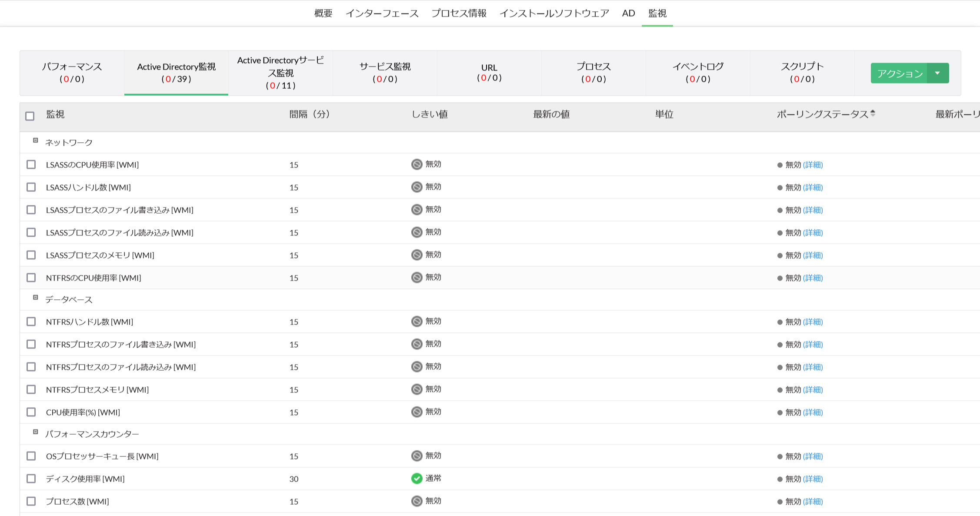Image resolution: width=980 pixels, height=516 pixels.
Task: Check the NTFRSプロセスメモリ row checkbox
Action: click(x=31, y=389)
